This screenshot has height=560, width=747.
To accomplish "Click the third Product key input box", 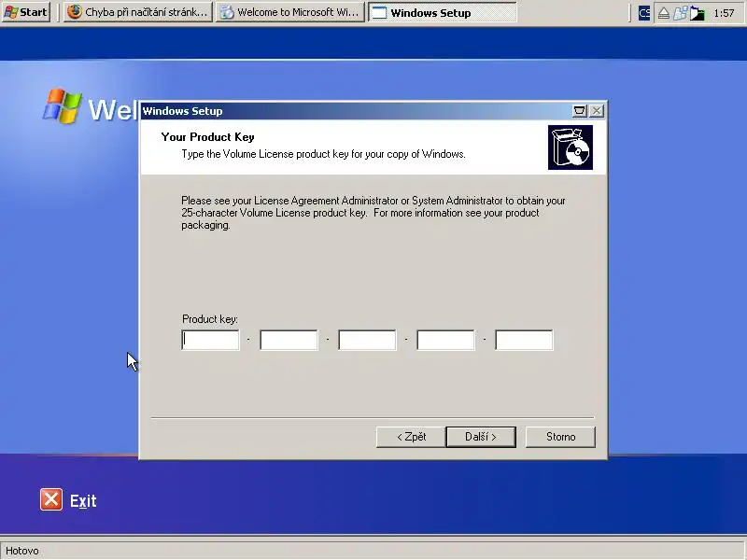I will pos(367,340).
